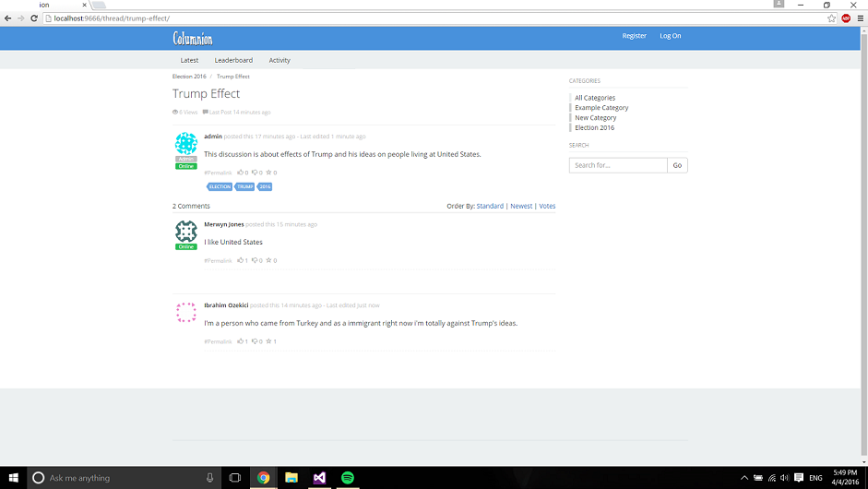Screen dimensions: 868x489
Task: Open the Chrome menu button
Action: pyautogui.click(x=859, y=18)
